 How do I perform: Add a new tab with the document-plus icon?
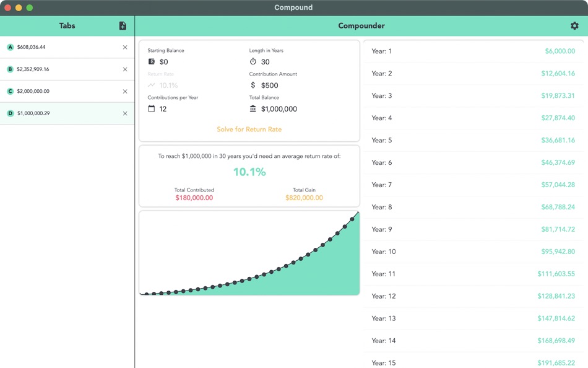pyautogui.click(x=123, y=25)
